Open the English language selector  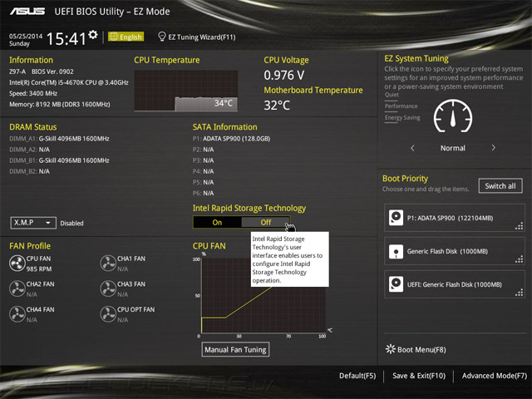(x=126, y=37)
